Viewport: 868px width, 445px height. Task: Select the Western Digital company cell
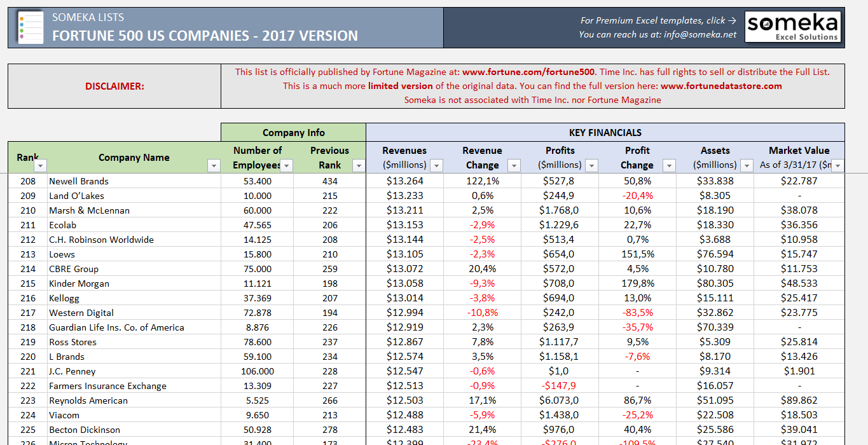pos(134,313)
